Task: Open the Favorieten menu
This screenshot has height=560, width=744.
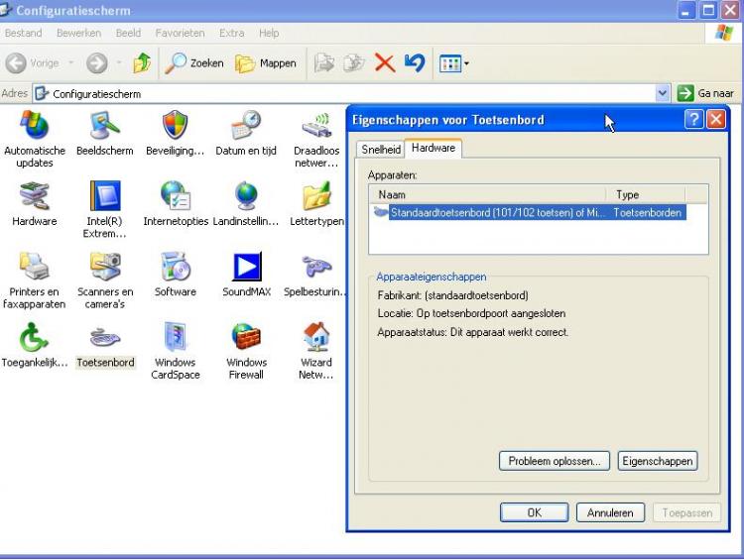Action: tap(180, 33)
